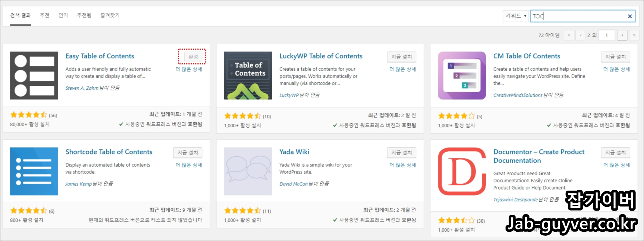The width and height of the screenshot is (644, 241).
Task: Click the 활성 button for Easy Table of Contents
Action: [193, 56]
